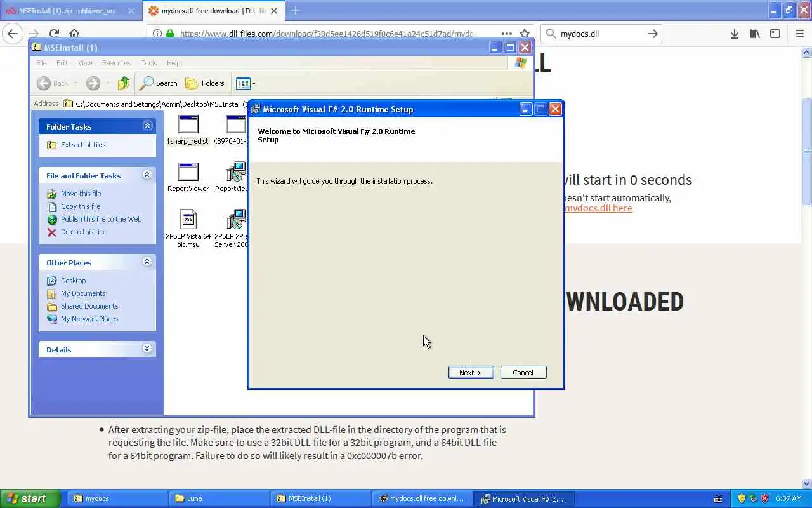Screen dimensions: 812x508
Task: Collapse the Folder Tasks panel
Action: click(147, 126)
